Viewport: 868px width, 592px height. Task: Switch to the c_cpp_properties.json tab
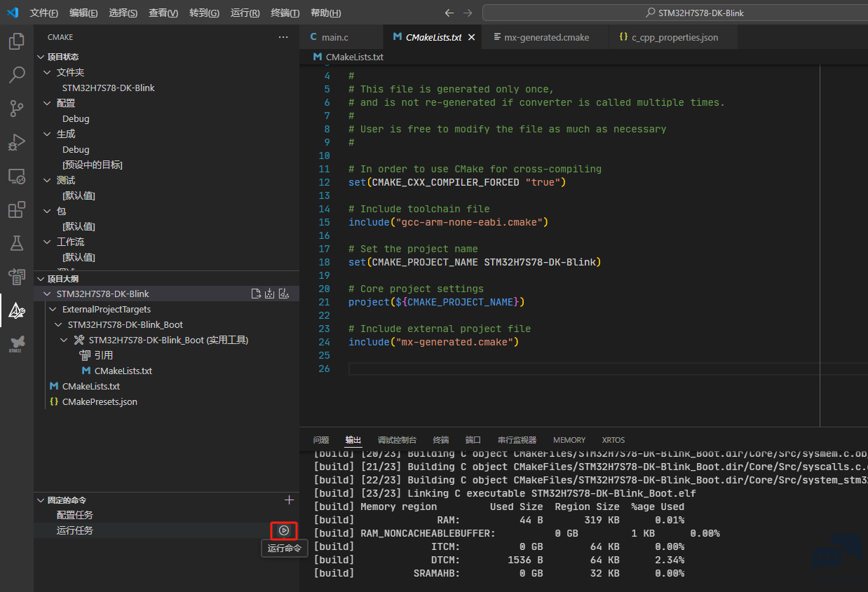click(x=673, y=37)
